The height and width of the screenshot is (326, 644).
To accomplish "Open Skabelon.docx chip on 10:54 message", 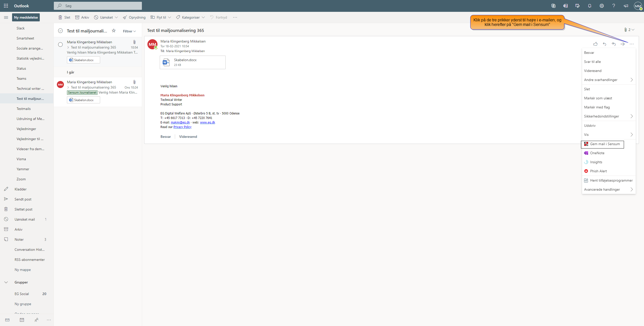I will pyautogui.click(x=84, y=60).
